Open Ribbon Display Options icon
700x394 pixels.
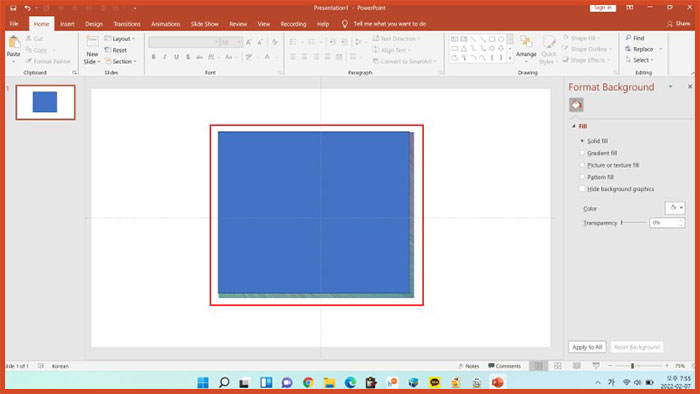click(630, 8)
